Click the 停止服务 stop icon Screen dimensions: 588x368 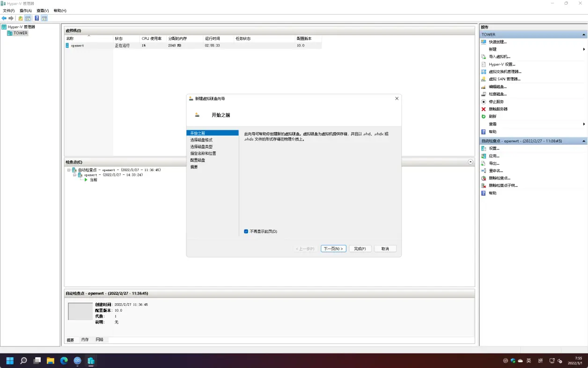pyautogui.click(x=484, y=102)
